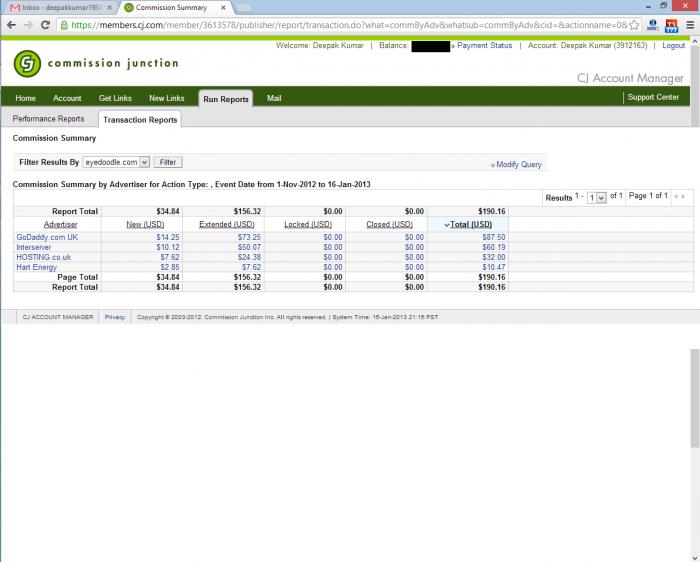The width and height of the screenshot is (700, 562).
Task: Click the browser forward arrow
Action: [x=28, y=25]
